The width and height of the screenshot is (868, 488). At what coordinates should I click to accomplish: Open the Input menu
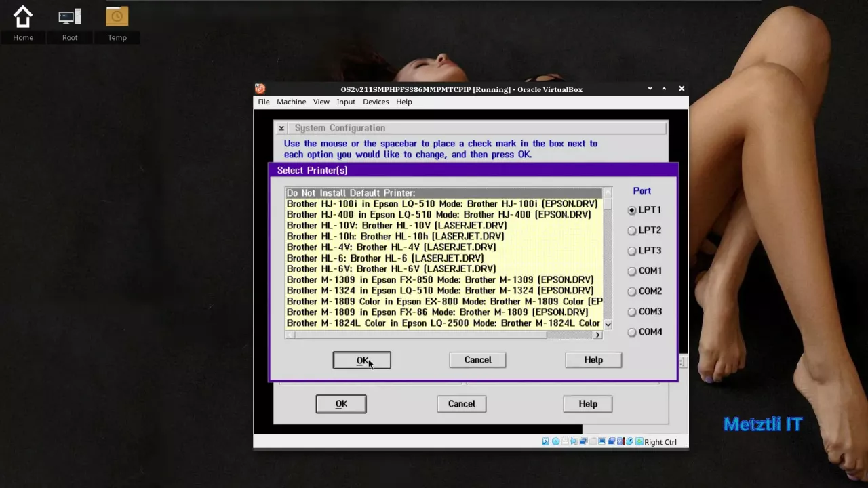[346, 102]
